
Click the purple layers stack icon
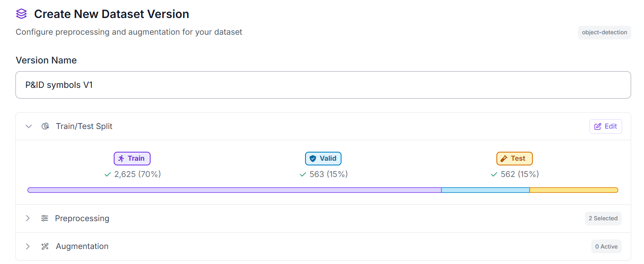[x=21, y=14]
